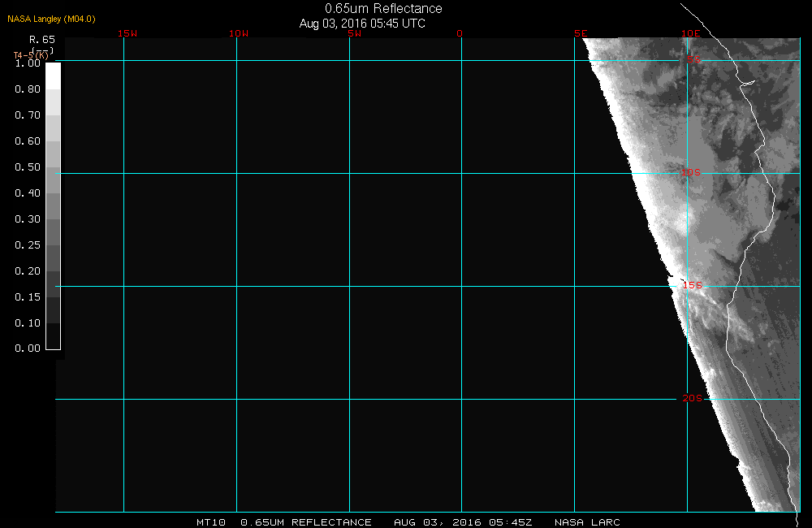The height and width of the screenshot is (528, 812).
Task: Pick the white 1.00 reflectance swatch
Action: [x=53, y=76]
